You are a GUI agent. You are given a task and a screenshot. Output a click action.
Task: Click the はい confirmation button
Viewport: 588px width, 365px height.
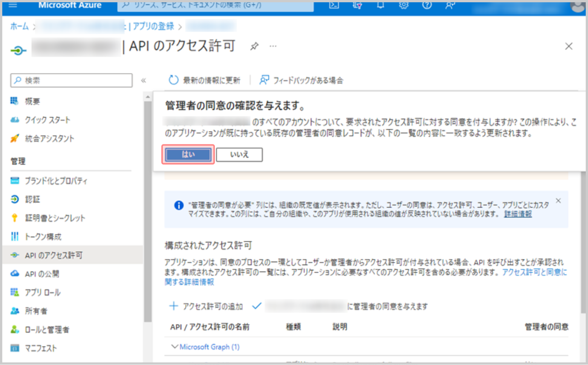click(x=188, y=154)
